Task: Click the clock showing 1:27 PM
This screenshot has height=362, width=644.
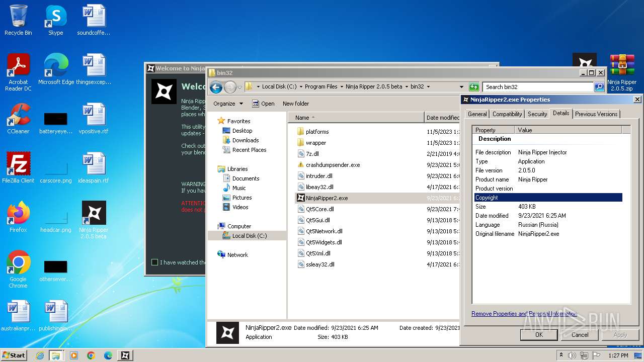Action: pos(618,355)
